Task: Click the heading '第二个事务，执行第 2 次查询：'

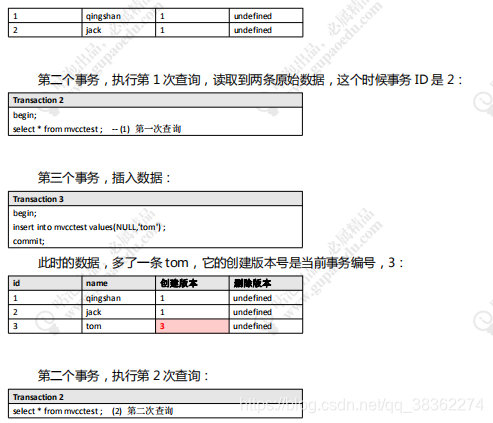Action: (123, 376)
